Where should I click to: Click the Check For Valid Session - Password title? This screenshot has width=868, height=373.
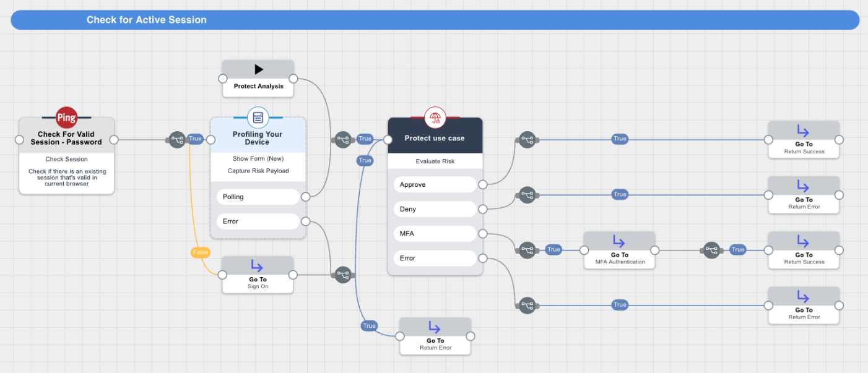(66, 138)
